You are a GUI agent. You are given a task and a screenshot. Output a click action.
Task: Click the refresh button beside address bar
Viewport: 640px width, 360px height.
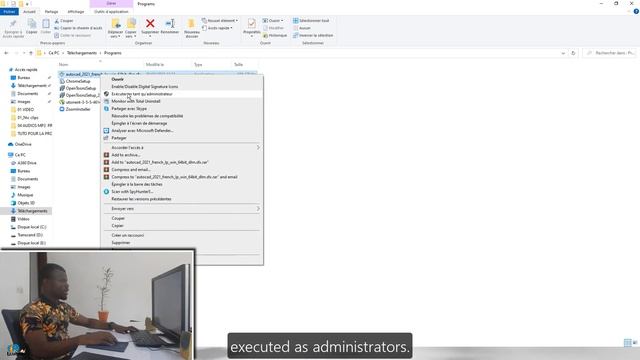(573, 53)
